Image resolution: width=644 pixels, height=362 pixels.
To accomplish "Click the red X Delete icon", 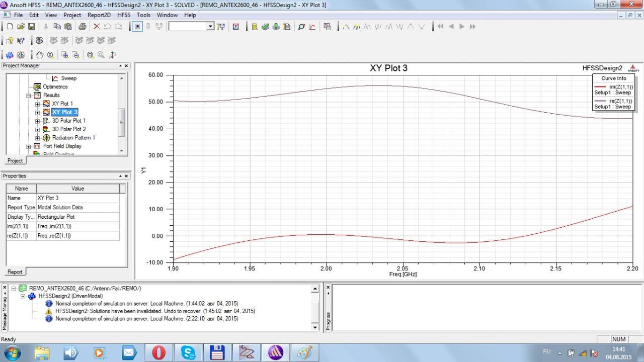I will 97,27.
